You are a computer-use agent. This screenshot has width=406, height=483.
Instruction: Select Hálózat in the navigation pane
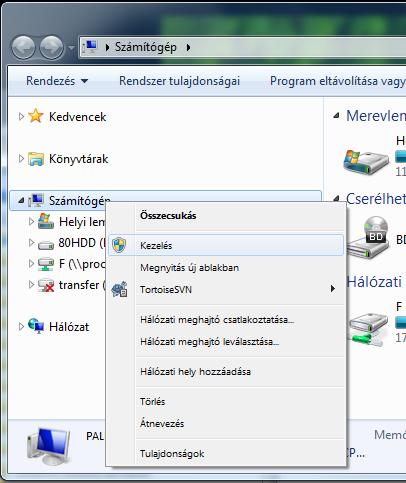tap(69, 327)
